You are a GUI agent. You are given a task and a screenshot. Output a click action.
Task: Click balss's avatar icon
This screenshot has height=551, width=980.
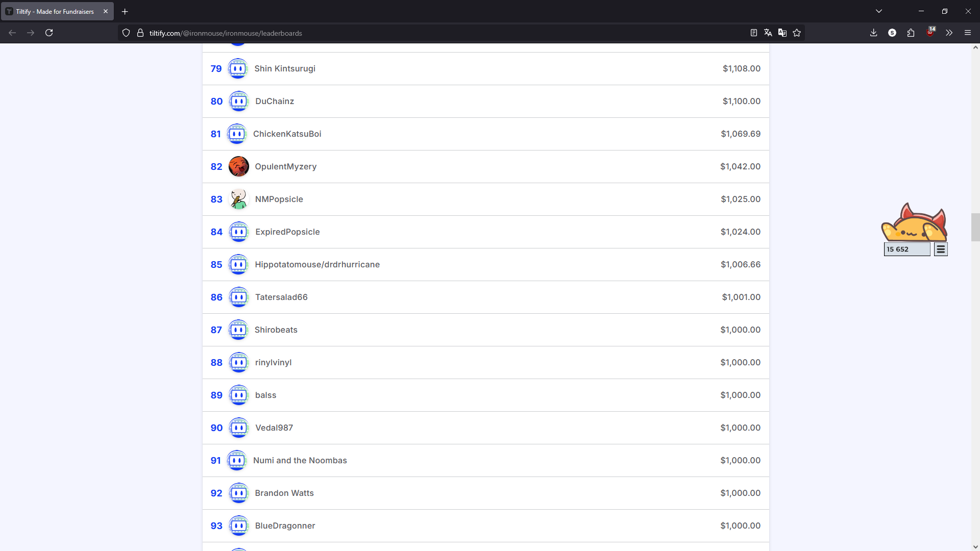239,395
